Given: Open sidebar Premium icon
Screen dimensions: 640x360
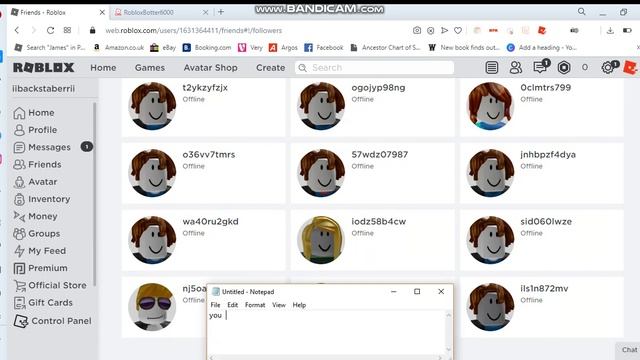Looking at the screenshot, I should click(19, 268).
